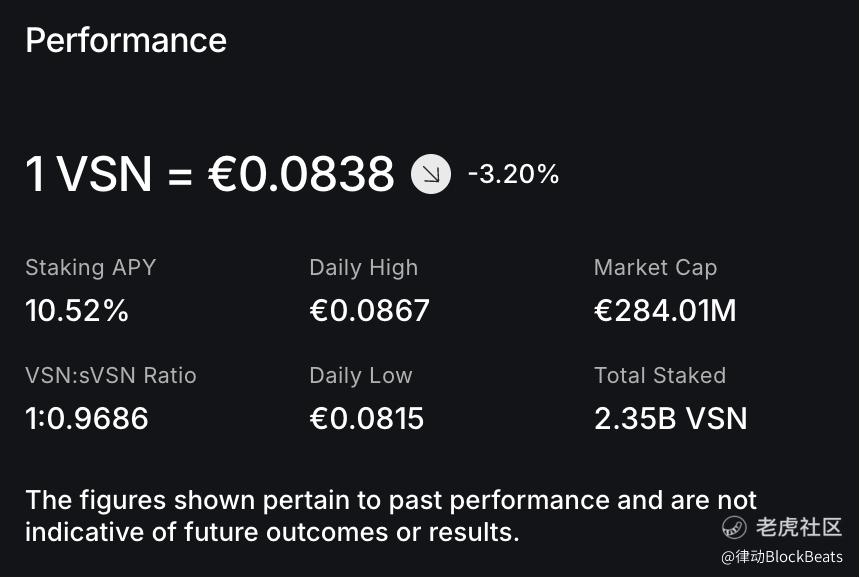This screenshot has width=860, height=578.
Task: Select the 10.52% staking APY value
Action: [77, 311]
